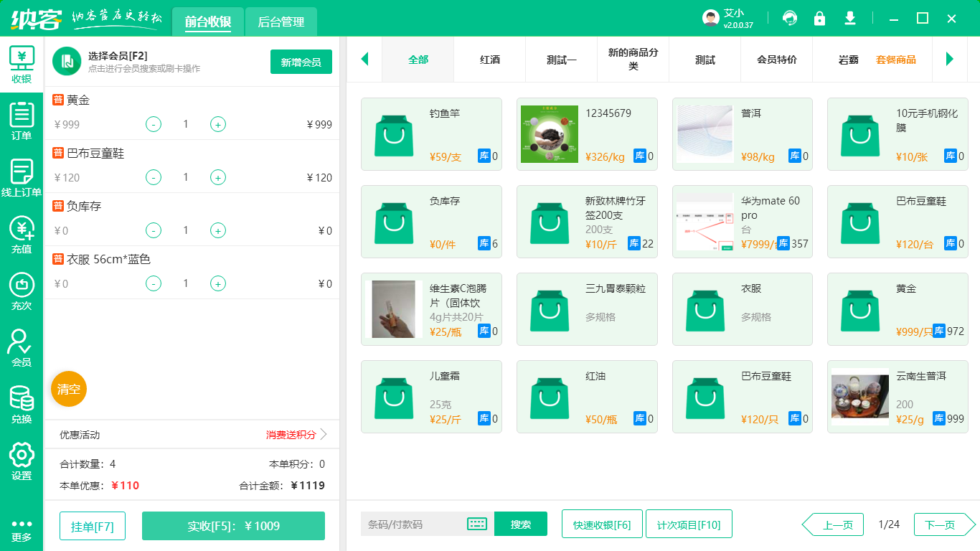Increase quantity of 黄金 with plus stepper
This screenshot has width=980, height=551.
click(217, 124)
